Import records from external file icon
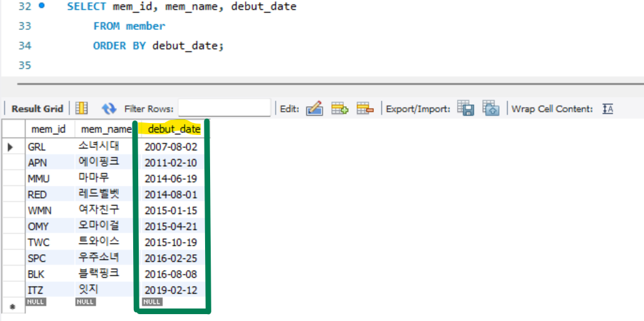 [x=491, y=109]
